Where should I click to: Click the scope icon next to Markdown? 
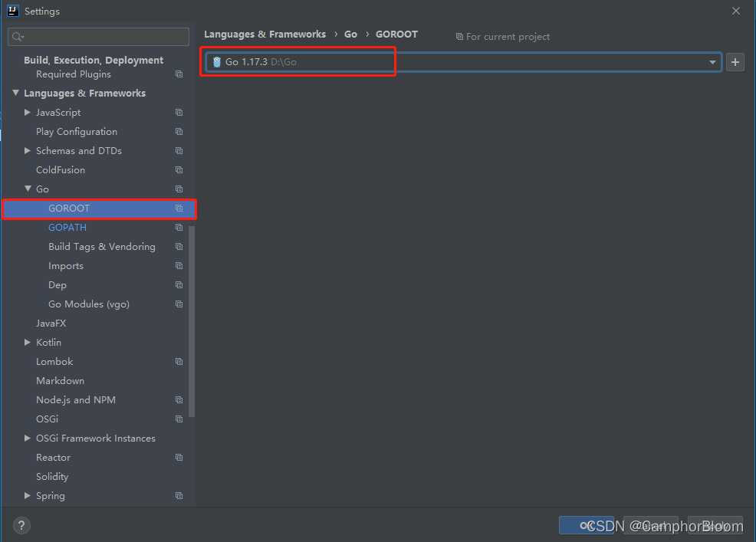(x=178, y=380)
